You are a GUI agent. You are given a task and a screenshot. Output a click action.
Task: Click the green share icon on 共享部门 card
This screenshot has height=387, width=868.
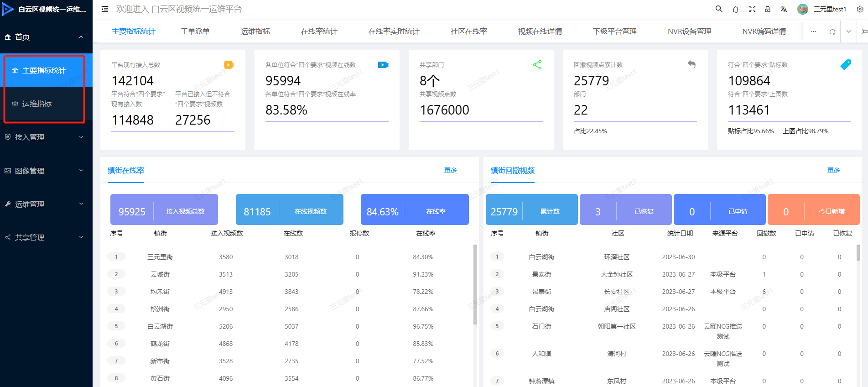pos(537,65)
